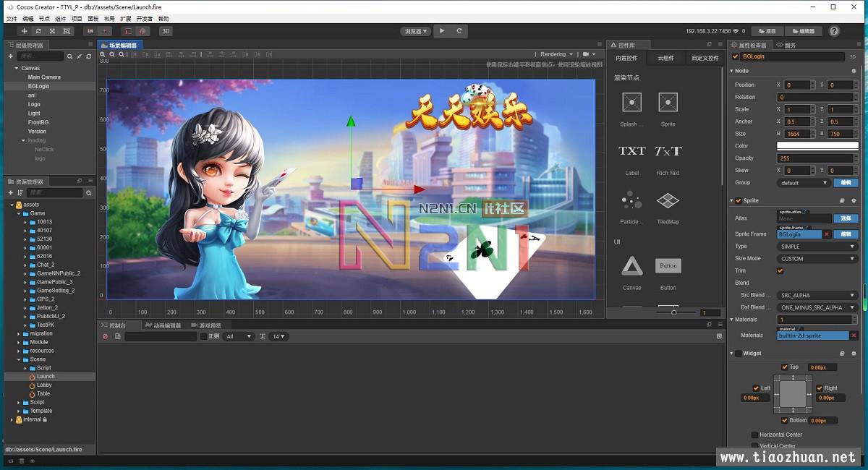Image resolution: width=868 pixels, height=470 pixels.
Task: Open the project folder button in the toolbar
Action: 767,31
